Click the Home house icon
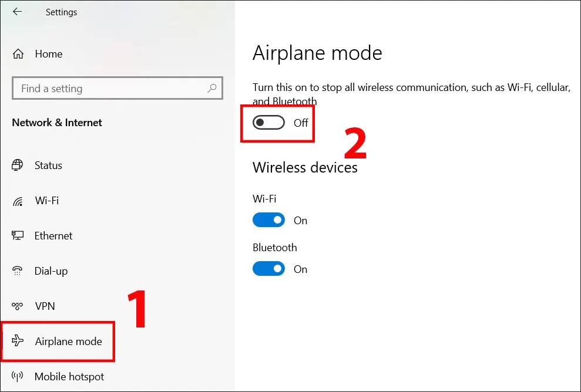This screenshot has width=581, height=392. tap(18, 53)
